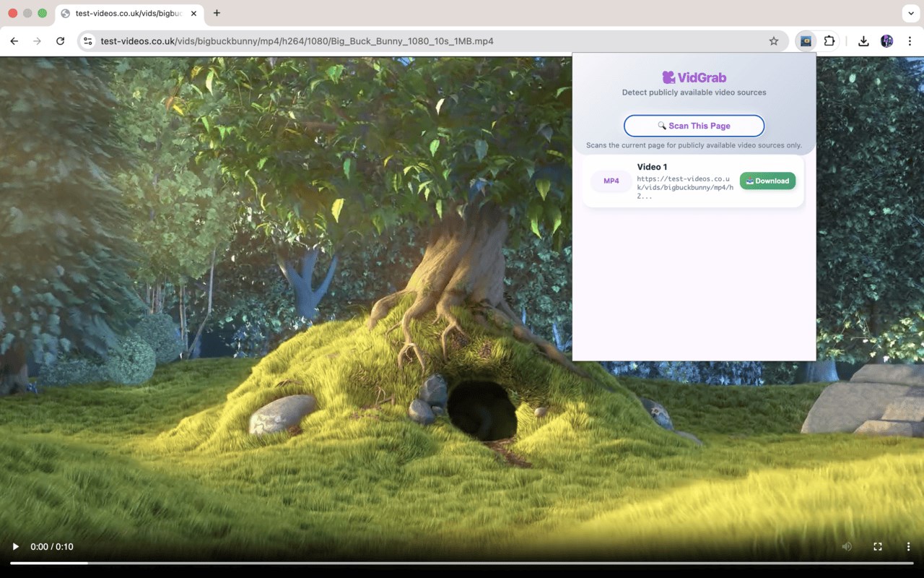Select the test-videos.co.uk browser tab
The image size is (924, 578).
[130, 14]
